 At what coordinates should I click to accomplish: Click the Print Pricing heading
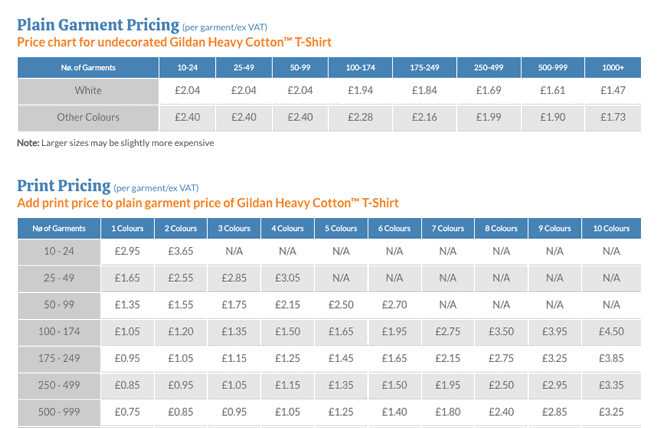pos(63,185)
